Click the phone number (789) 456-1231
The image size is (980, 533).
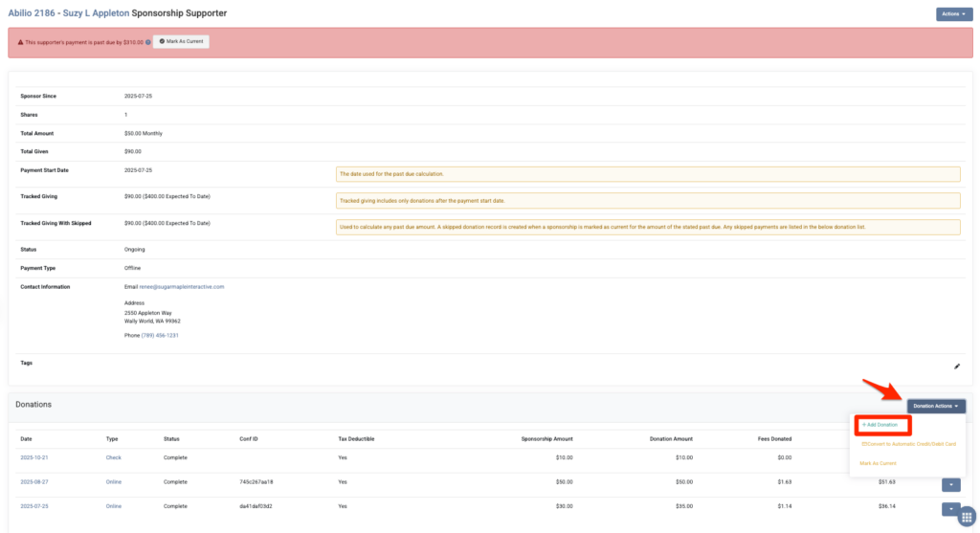(x=160, y=335)
